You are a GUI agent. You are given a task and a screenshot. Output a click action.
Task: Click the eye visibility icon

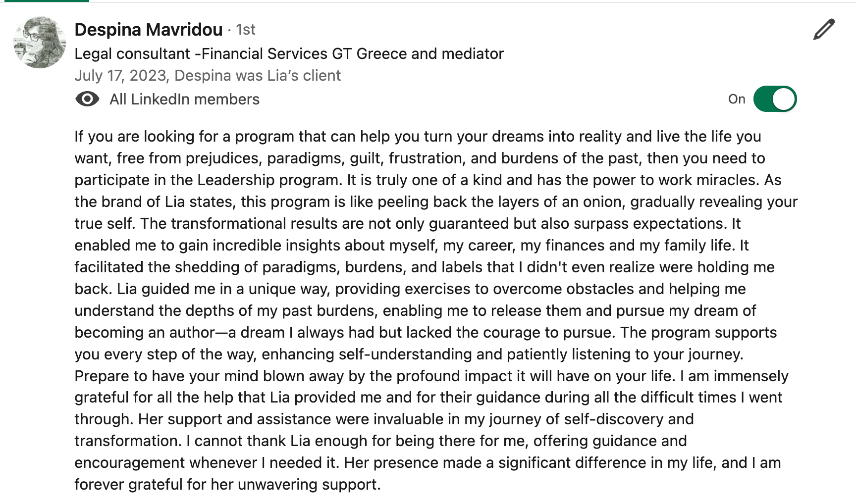coord(87,100)
